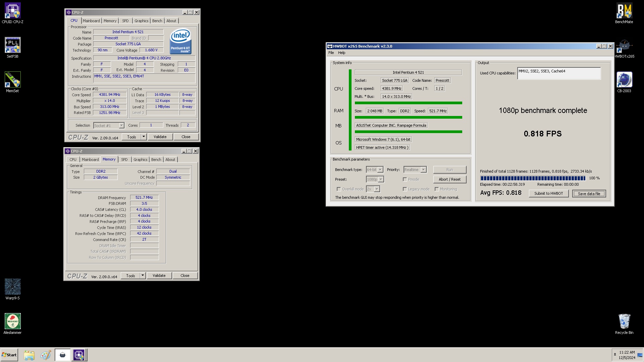Expand Tools arrow in top CPU-Z window
Screen dimensions: 644x362
click(x=144, y=137)
